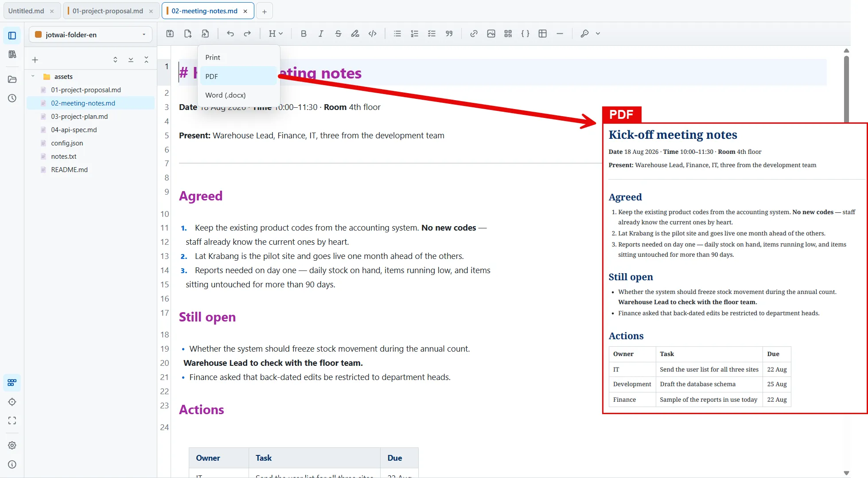The height and width of the screenshot is (478, 868).
Task: Open recent history clock icon
Action: [x=12, y=98]
